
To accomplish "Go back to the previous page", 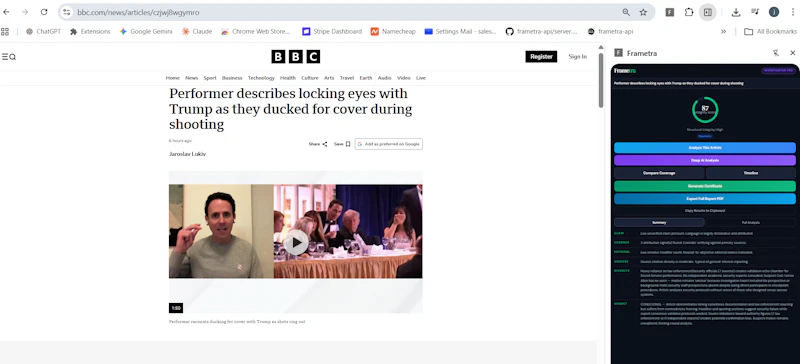I will (6, 12).
